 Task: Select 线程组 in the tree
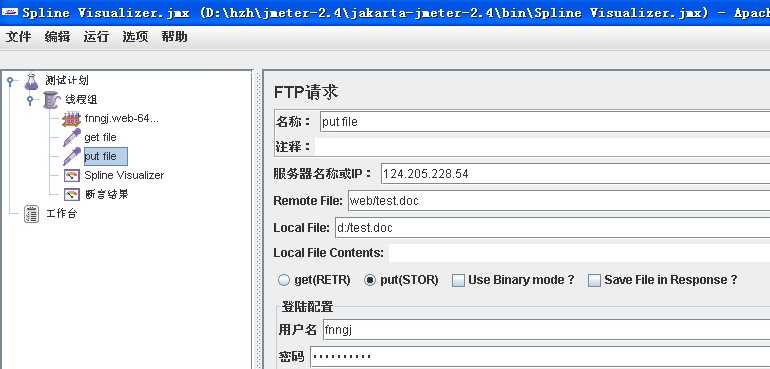[x=81, y=100]
